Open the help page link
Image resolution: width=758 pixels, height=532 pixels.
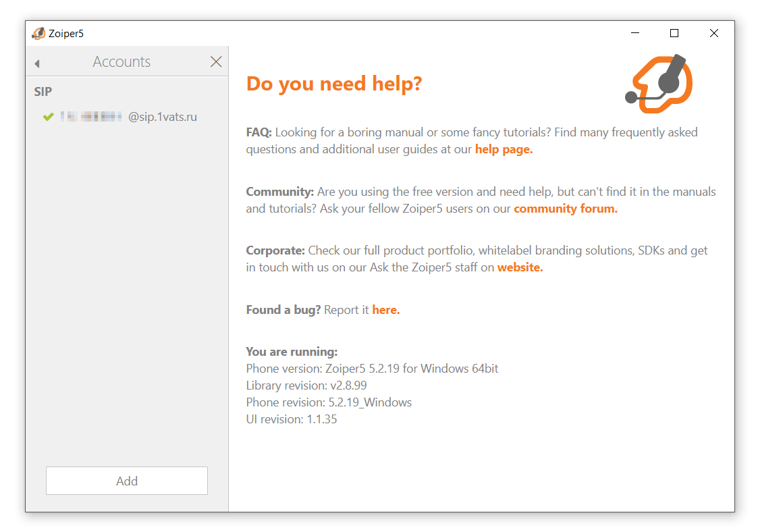[x=504, y=149]
